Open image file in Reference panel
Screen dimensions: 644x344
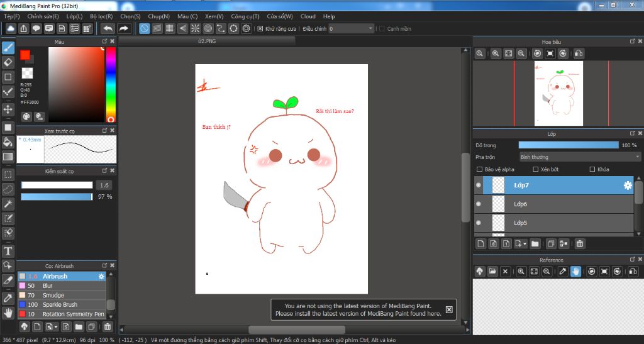(492, 271)
